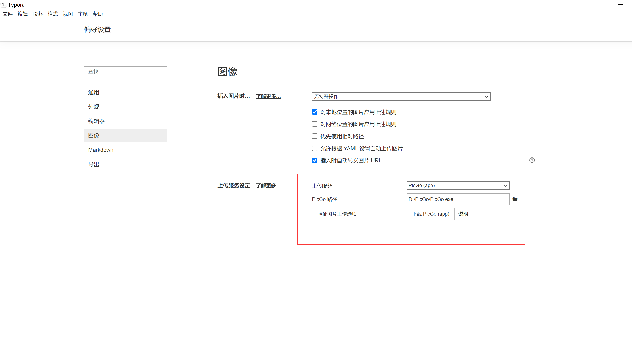Viewport: 632px width, 364px height.
Task: Open the 编辑 menu
Action: point(23,14)
